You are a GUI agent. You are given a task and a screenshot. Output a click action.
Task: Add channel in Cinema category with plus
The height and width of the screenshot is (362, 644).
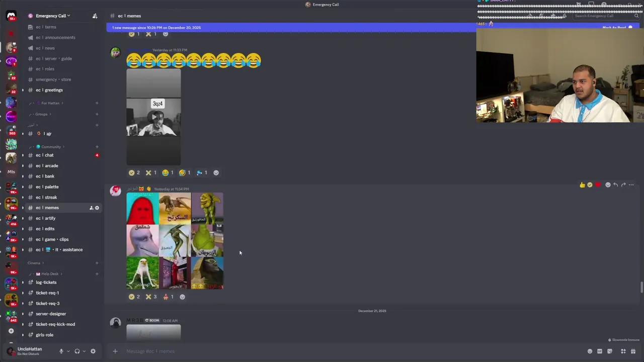click(x=97, y=263)
